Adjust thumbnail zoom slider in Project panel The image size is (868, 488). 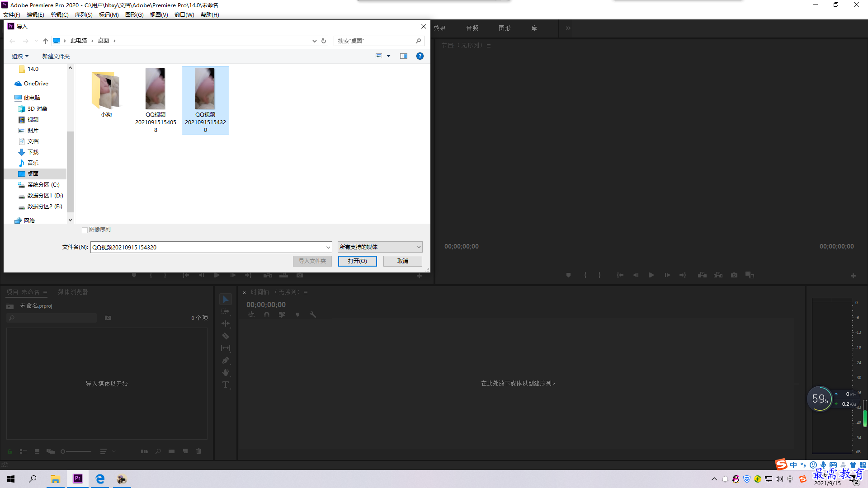(x=76, y=451)
